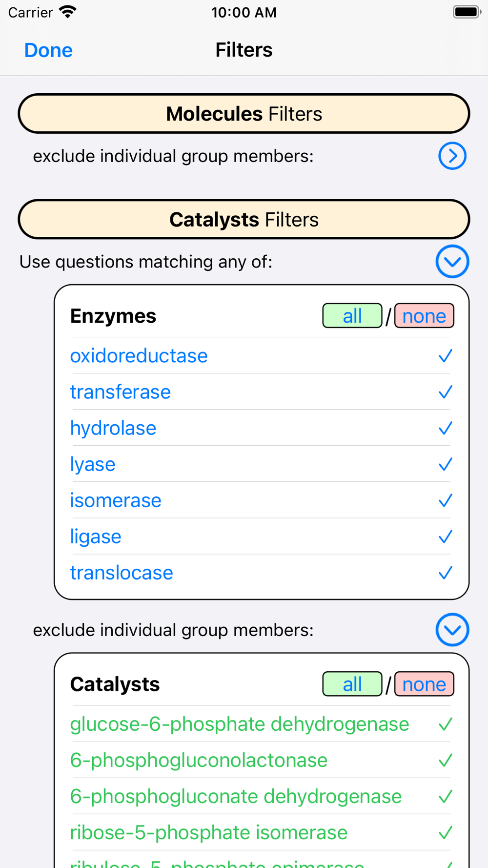Viewport: 488px width, 868px height.
Task: Collapse Catalysts exclude individual group members list
Action: coord(452,630)
